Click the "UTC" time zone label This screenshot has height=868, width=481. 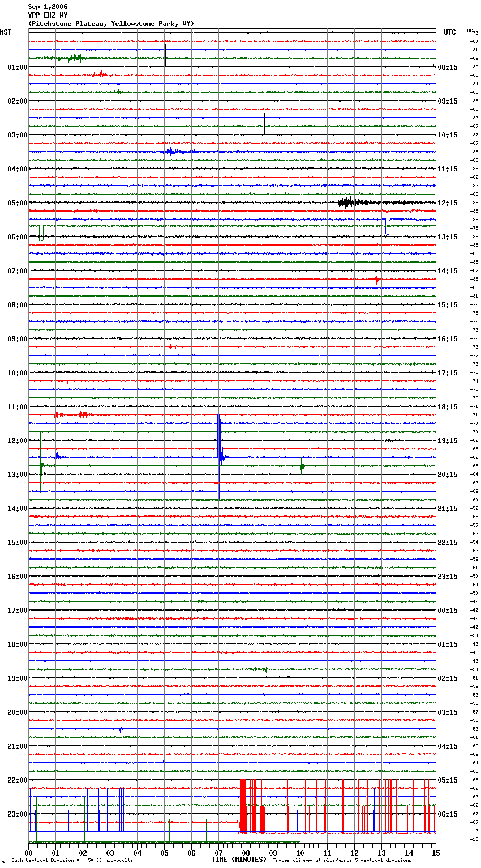click(x=450, y=32)
